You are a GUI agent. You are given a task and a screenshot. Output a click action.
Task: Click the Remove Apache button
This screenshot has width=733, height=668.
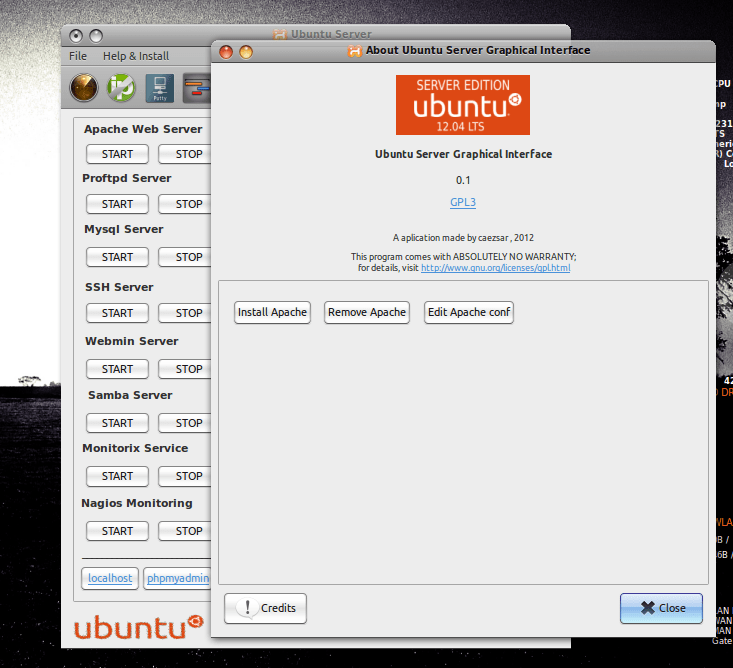[x=367, y=312]
